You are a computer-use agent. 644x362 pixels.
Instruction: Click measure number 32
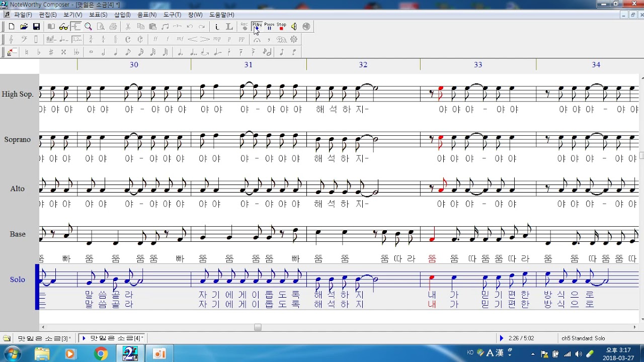click(x=363, y=65)
